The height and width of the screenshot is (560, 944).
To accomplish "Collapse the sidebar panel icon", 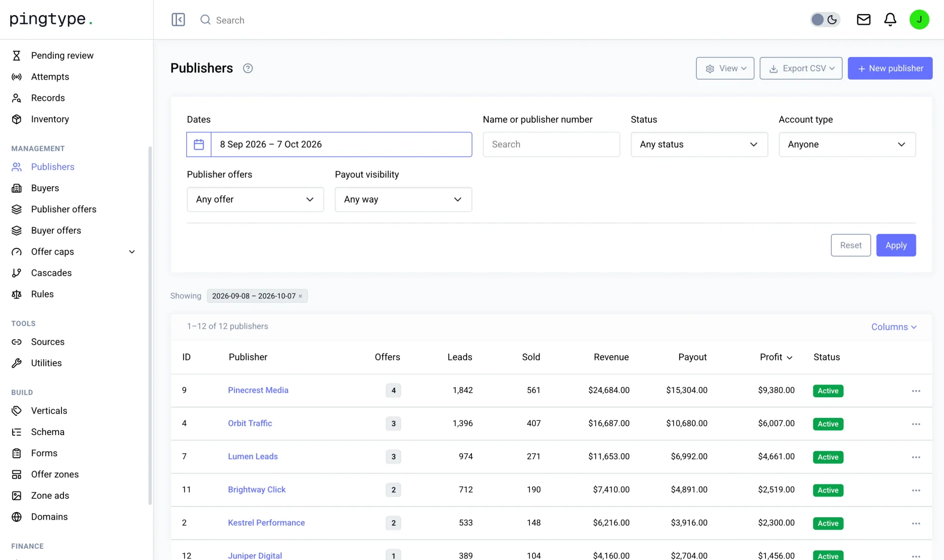I will tap(178, 20).
